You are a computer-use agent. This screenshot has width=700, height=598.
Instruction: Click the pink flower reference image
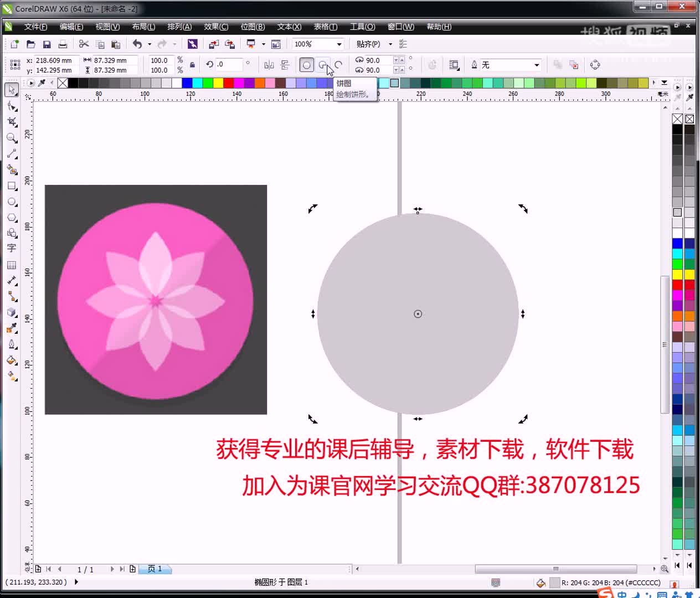[x=156, y=300]
